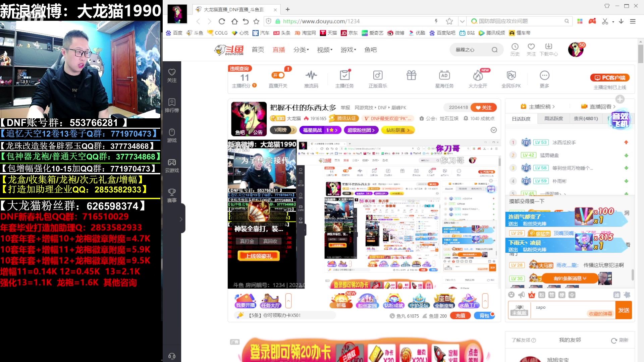Click the left sidebar 排行榜 icon

click(x=172, y=105)
